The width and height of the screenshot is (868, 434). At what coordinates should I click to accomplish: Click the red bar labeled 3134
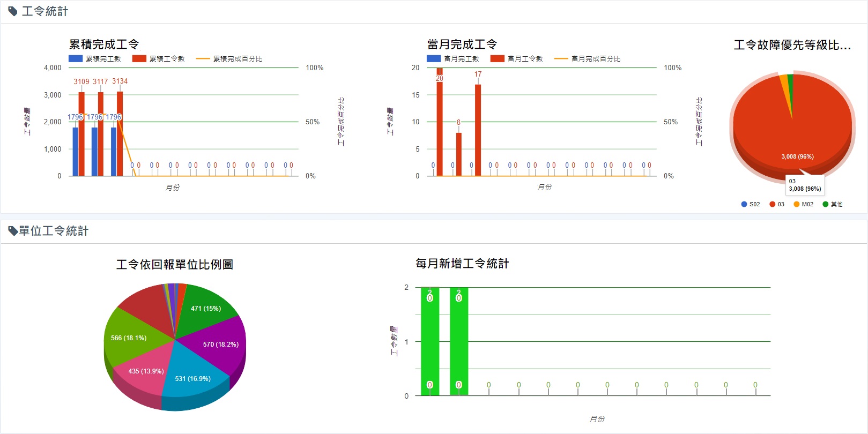(x=120, y=134)
